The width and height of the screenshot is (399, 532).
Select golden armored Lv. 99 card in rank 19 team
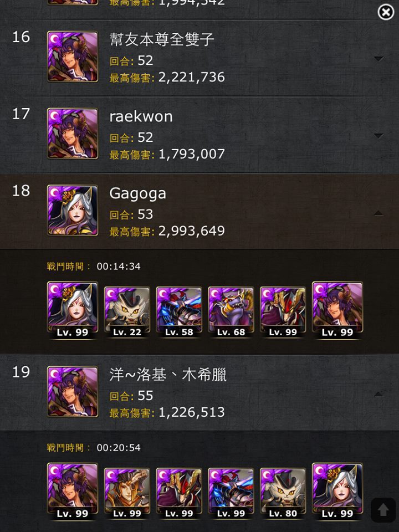coord(127,493)
